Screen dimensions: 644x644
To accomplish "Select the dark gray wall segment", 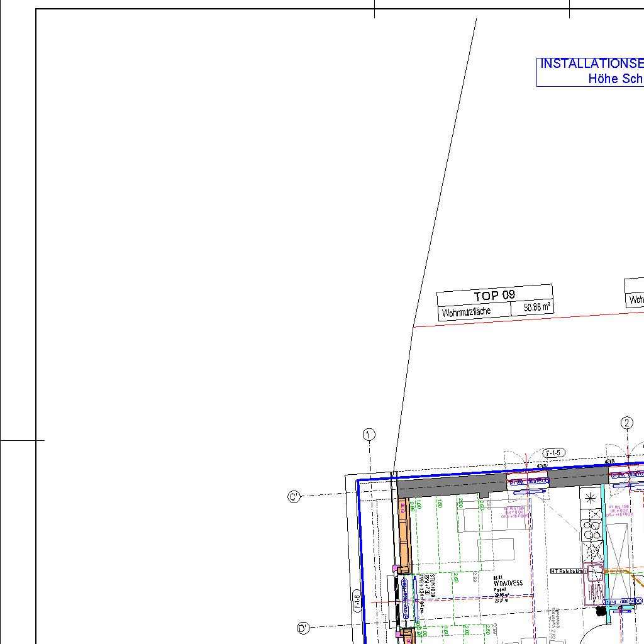I will [x=452, y=487].
